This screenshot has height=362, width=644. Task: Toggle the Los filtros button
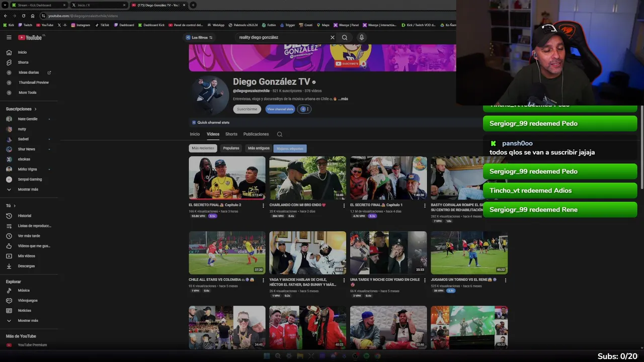199,37
